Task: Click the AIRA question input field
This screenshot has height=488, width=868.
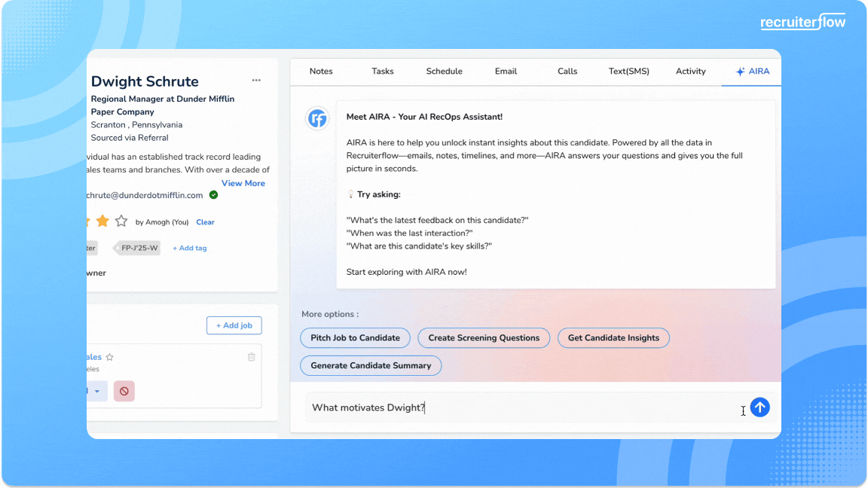Action: (x=520, y=407)
